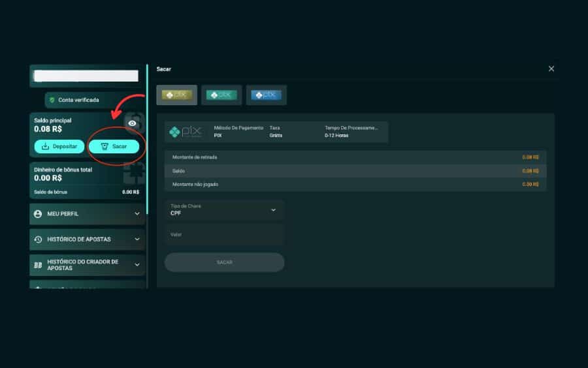Click the Valor amount input field
Viewport: 588px width, 368px height.
(224, 234)
